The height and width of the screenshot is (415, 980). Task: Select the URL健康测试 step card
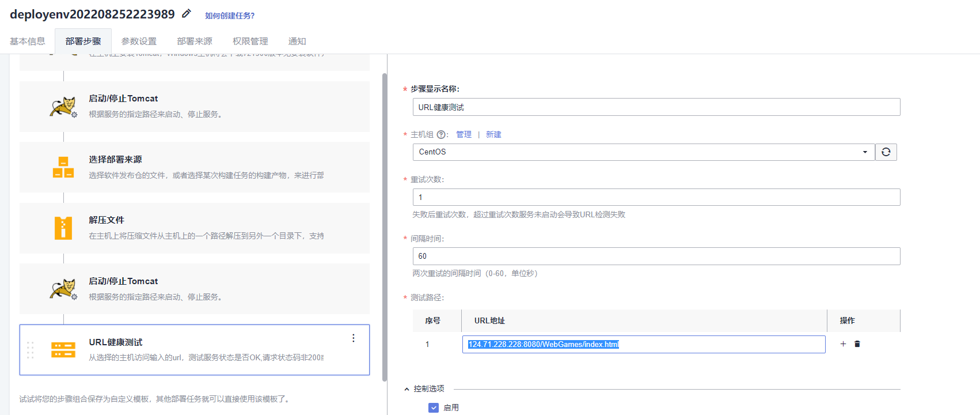coord(195,350)
